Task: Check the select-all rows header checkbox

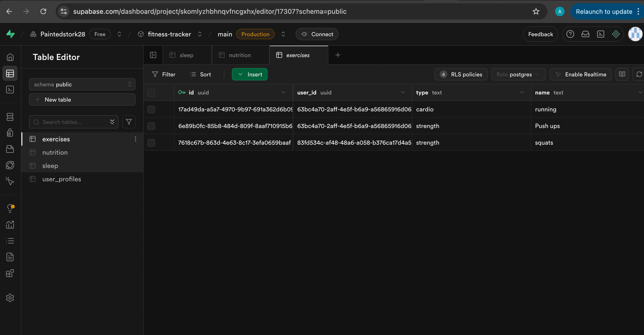Action: 151,93
